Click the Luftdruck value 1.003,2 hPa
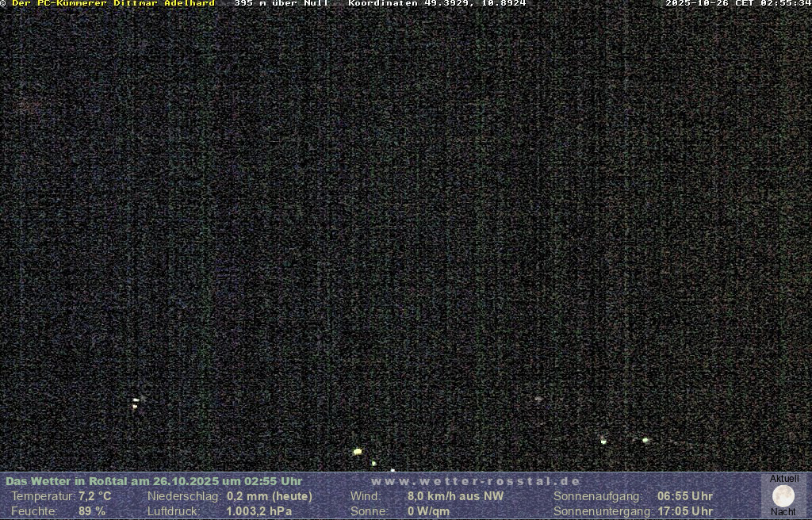Viewport: 812px width, 520px height. [259, 511]
